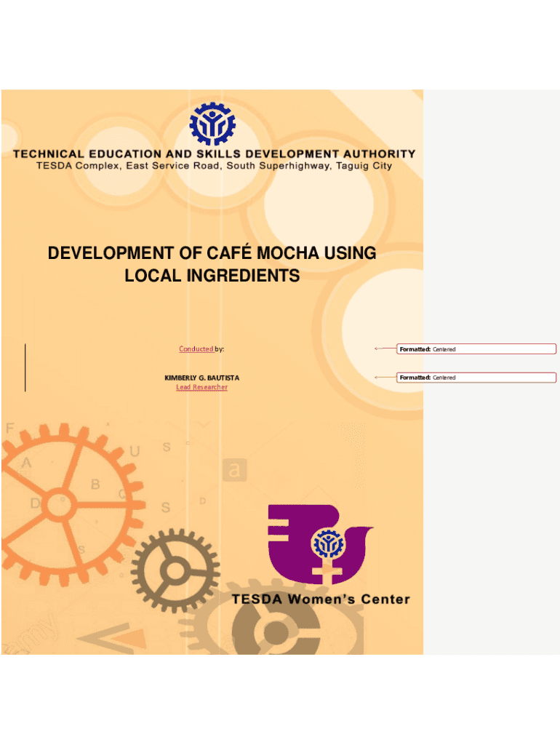Click the name 'KIMBERLY G. BAUTISTA'
The height and width of the screenshot is (745, 560).
pos(201,378)
